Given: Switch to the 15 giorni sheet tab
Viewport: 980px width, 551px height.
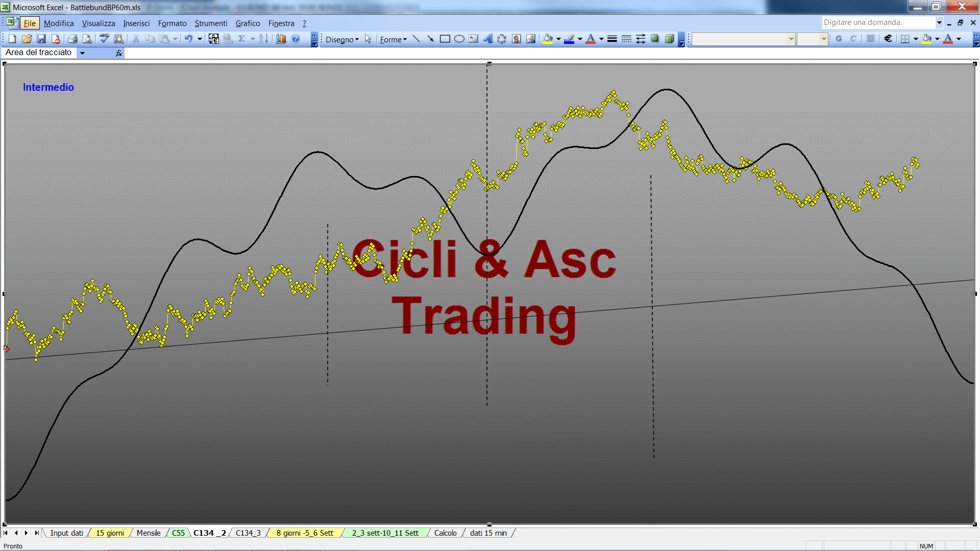Looking at the screenshot, I should point(110,533).
